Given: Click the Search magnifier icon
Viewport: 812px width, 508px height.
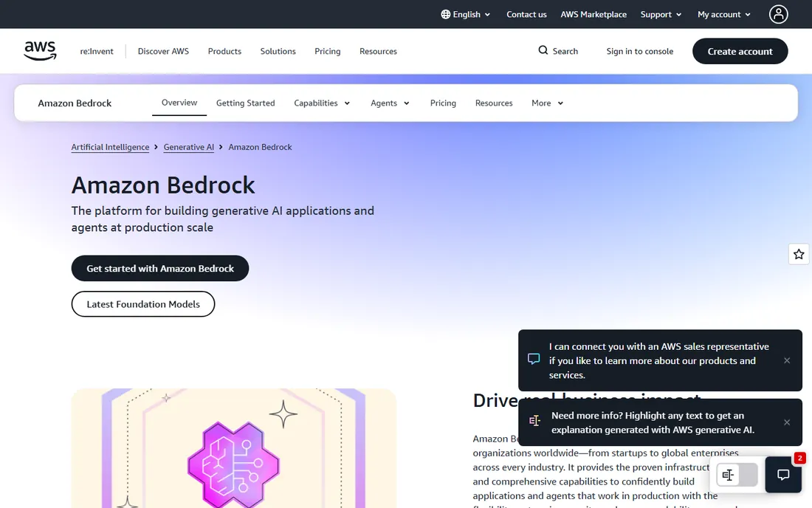Looking at the screenshot, I should tap(543, 50).
